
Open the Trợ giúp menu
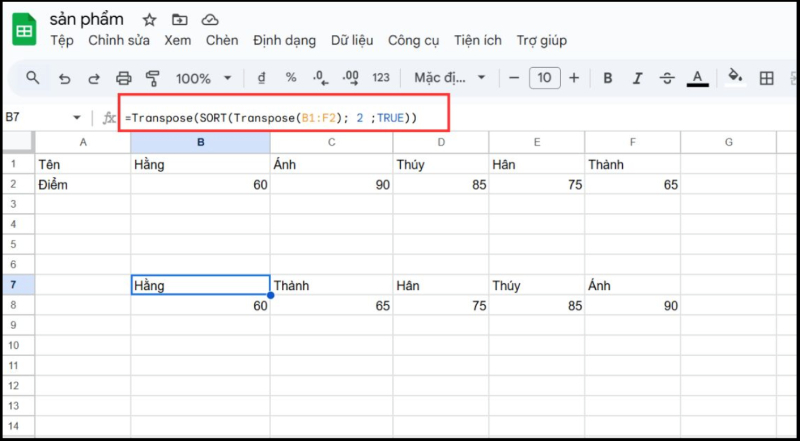541,41
